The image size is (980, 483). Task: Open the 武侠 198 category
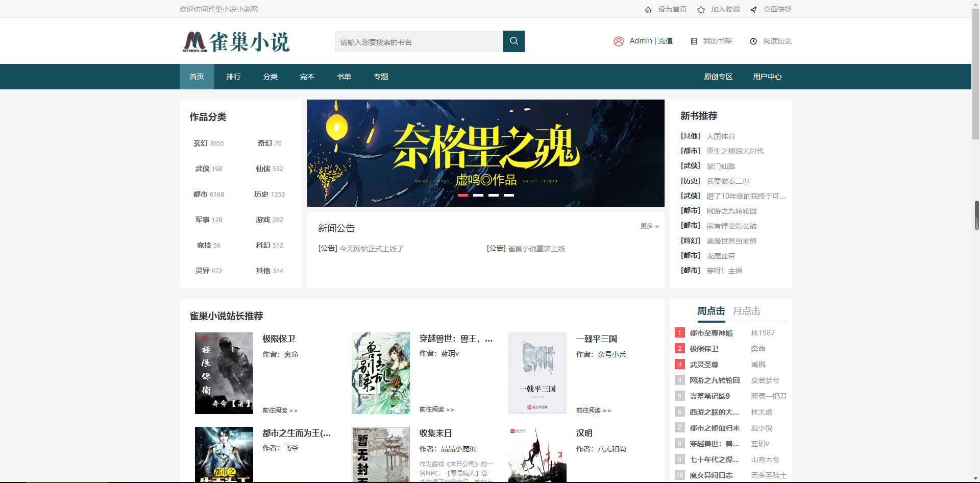[209, 168]
